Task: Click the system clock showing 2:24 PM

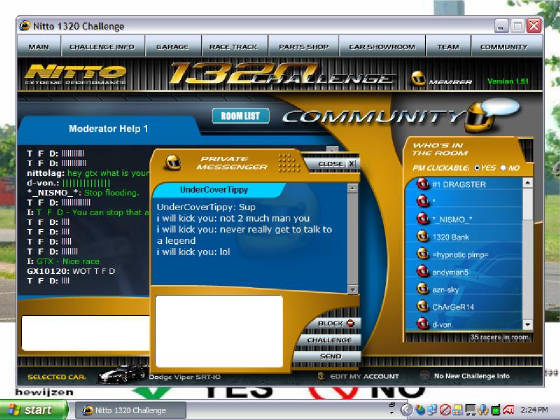Action: [534, 410]
